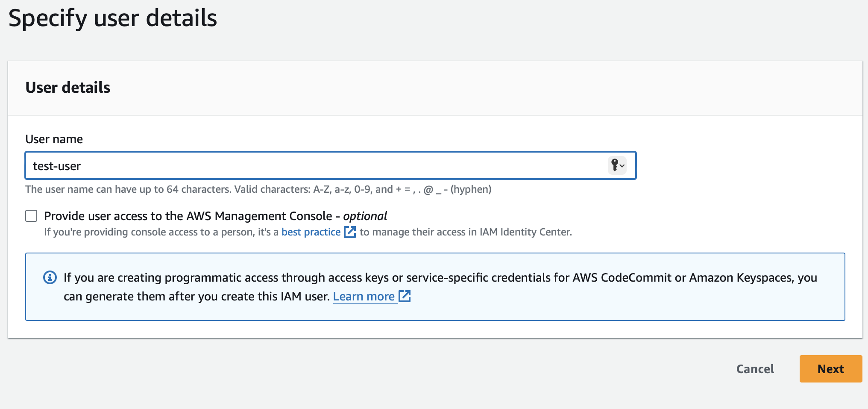This screenshot has width=868, height=409.
Task: Click the Cancel button
Action: [755, 369]
